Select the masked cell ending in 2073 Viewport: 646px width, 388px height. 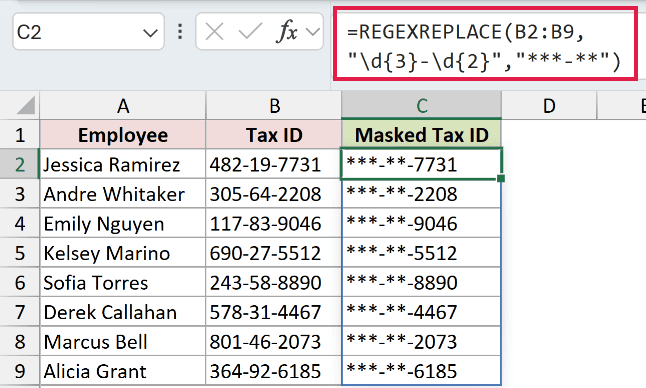click(421, 342)
